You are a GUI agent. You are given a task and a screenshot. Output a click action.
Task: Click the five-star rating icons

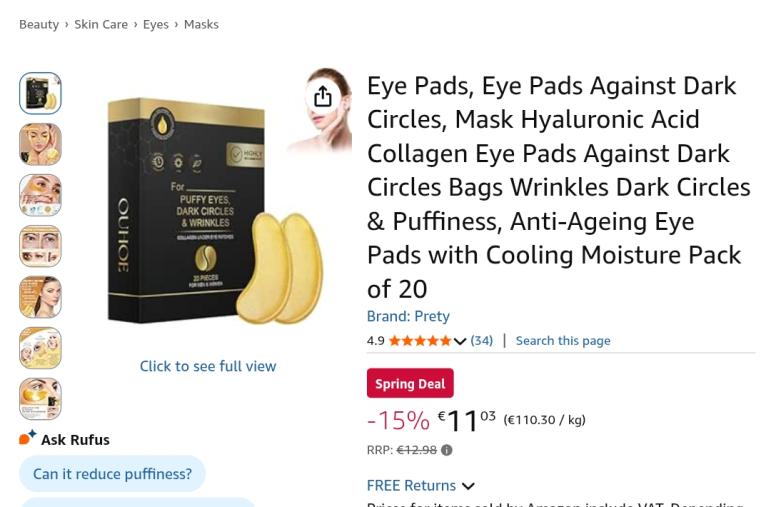pos(420,341)
